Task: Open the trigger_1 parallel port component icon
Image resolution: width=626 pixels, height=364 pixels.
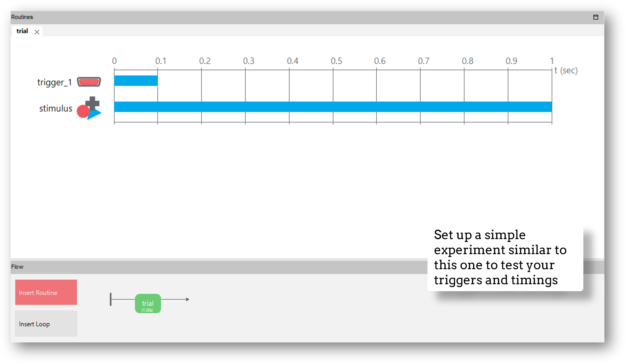Action: (89, 82)
